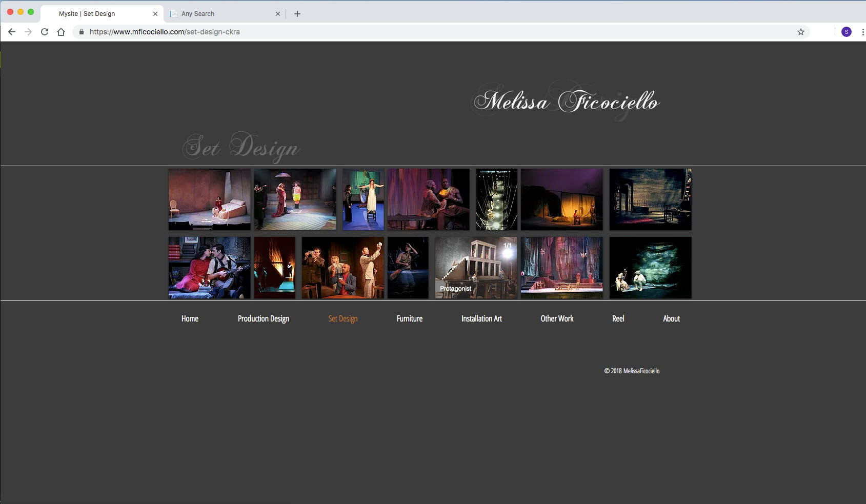This screenshot has height=504, width=866.
Task: Open a new browser tab
Action: coord(297,14)
